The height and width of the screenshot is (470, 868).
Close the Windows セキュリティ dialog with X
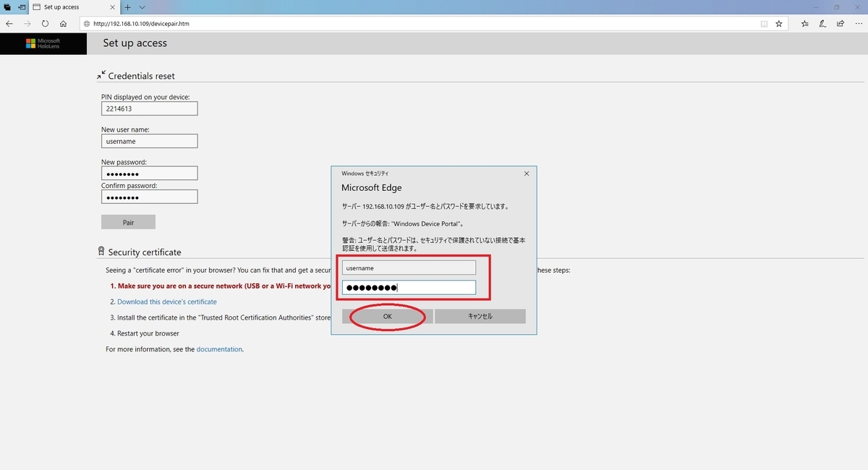tap(527, 174)
